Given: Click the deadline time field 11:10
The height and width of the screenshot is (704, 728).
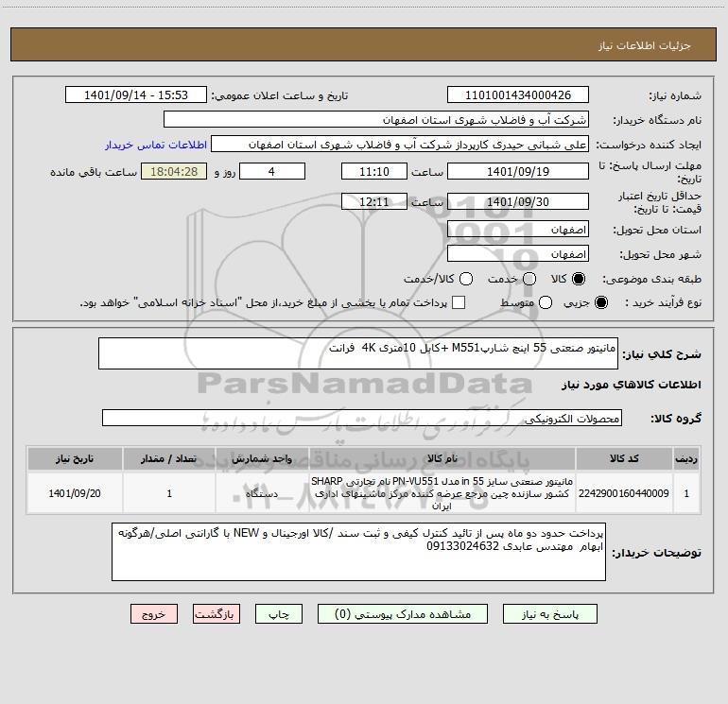Looking at the screenshot, I should (374, 171).
